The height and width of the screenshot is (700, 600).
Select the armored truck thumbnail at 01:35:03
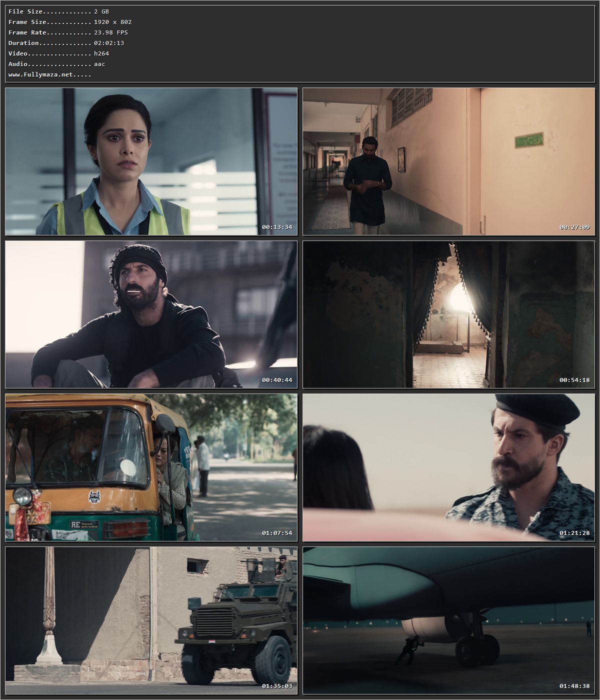click(151, 620)
